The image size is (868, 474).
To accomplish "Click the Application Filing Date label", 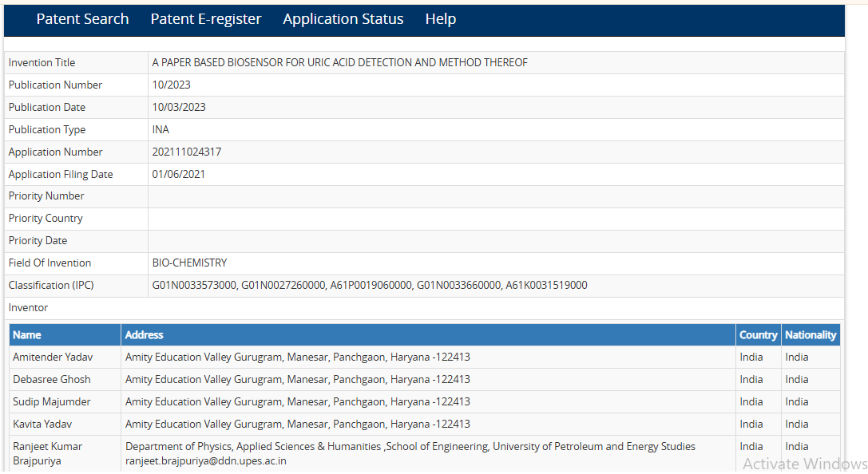I will [x=61, y=174].
